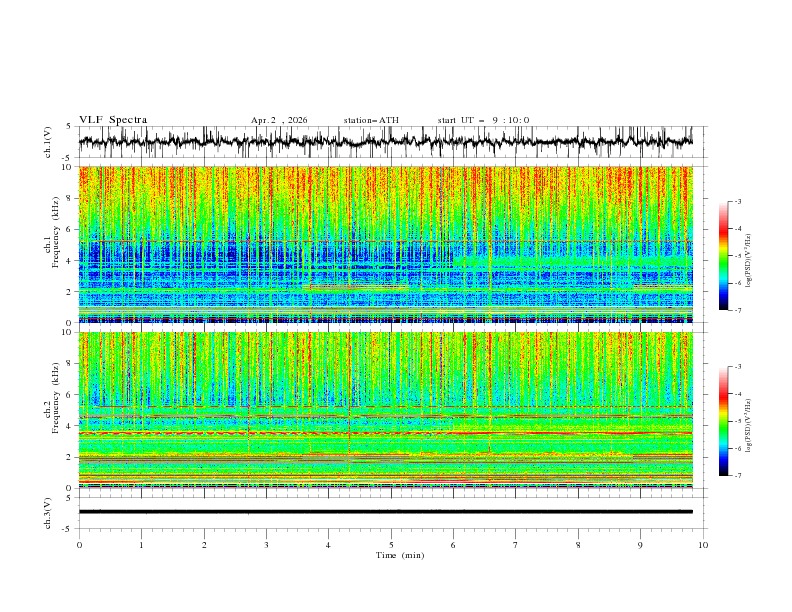
Task: Click the "3" minute tick label
Action: pyautogui.click(x=266, y=545)
